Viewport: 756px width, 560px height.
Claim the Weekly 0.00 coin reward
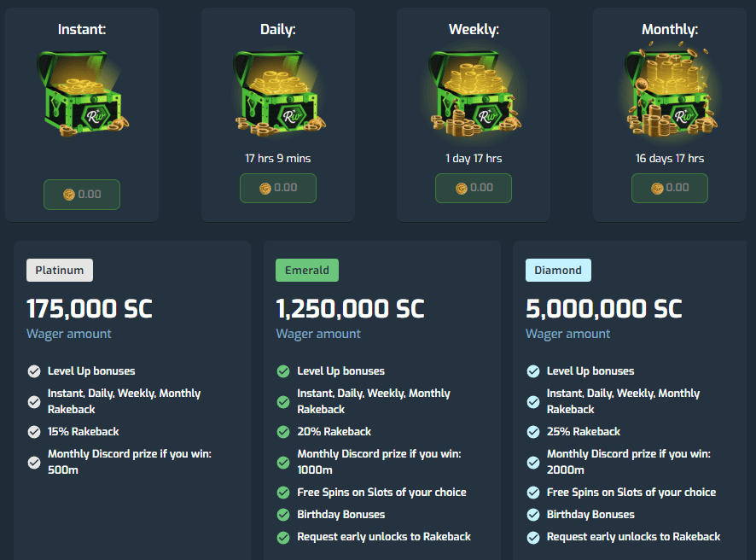point(474,188)
